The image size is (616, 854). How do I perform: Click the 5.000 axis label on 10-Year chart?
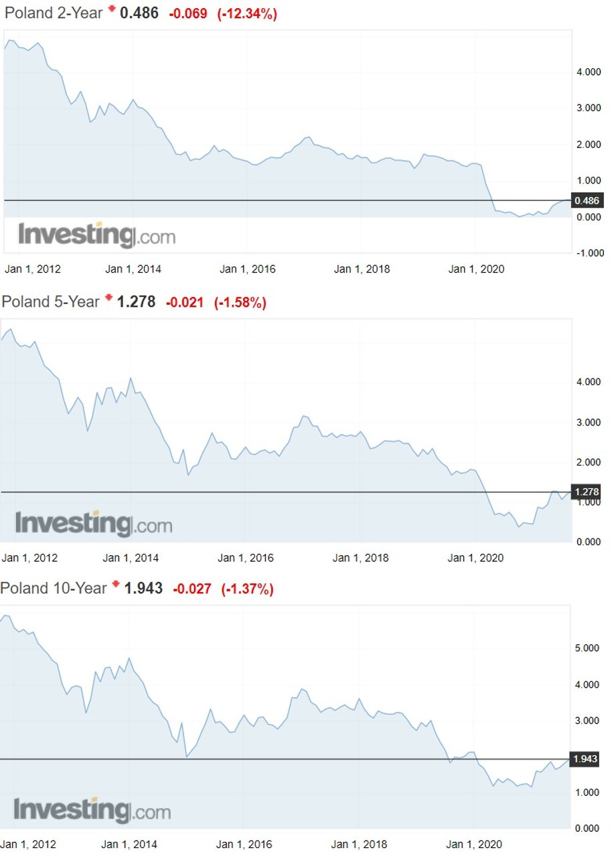pos(587,648)
